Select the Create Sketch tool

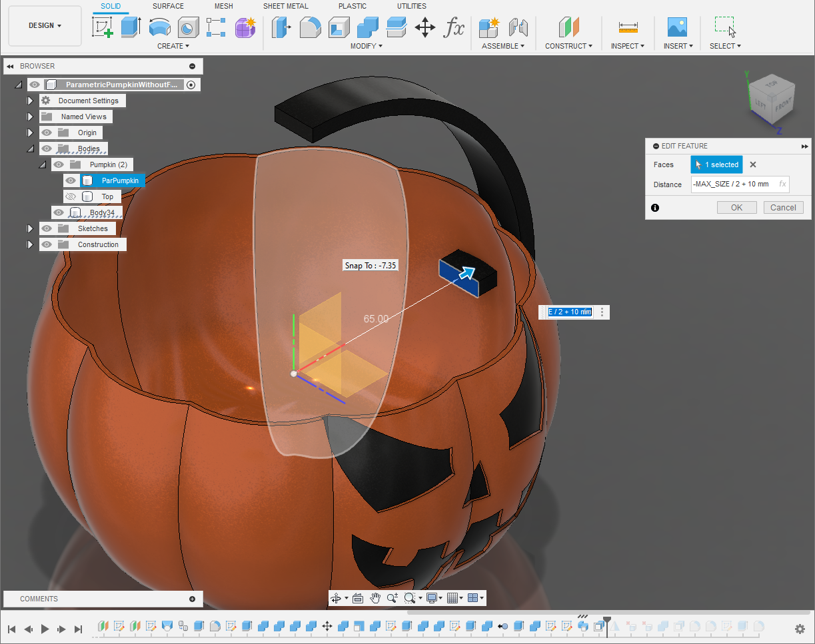102,27
